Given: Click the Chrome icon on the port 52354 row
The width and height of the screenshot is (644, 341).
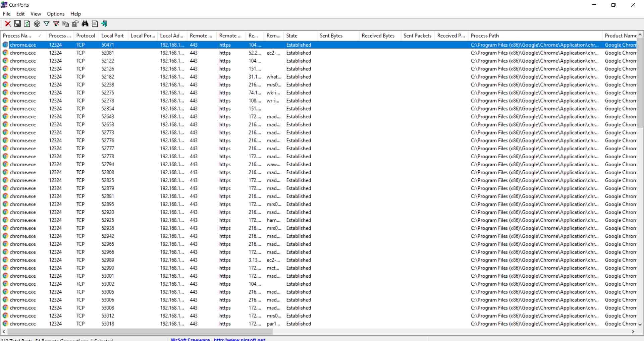Looking at the screenshot, I should (x=5, y=108).
